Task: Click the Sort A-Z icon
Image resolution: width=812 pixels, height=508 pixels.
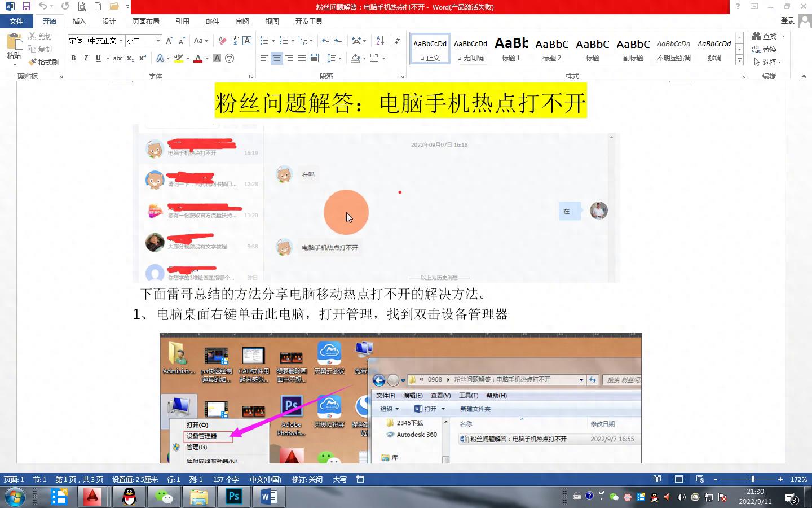Action: click(x=380, y=41)
